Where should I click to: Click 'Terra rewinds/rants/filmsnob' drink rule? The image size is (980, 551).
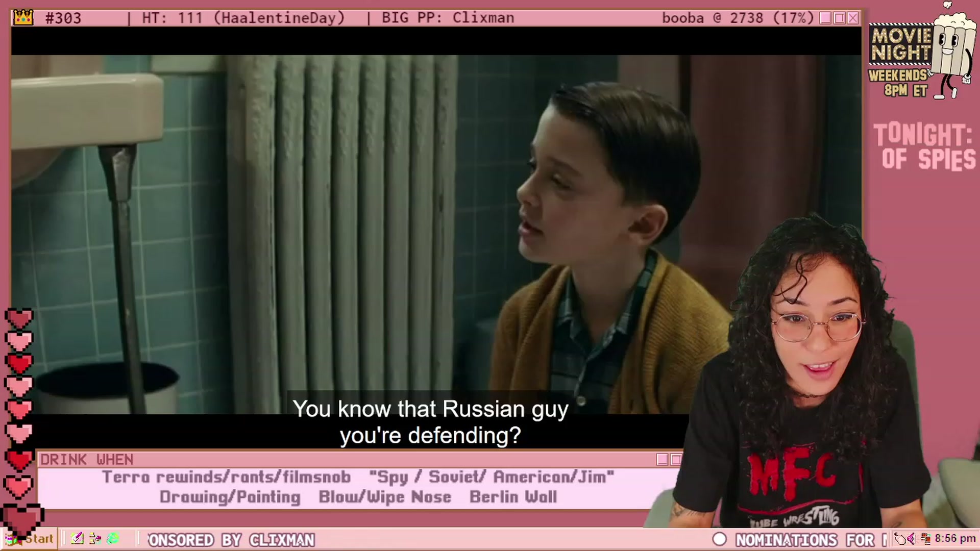pyautogui.click(x=226, y=477)
